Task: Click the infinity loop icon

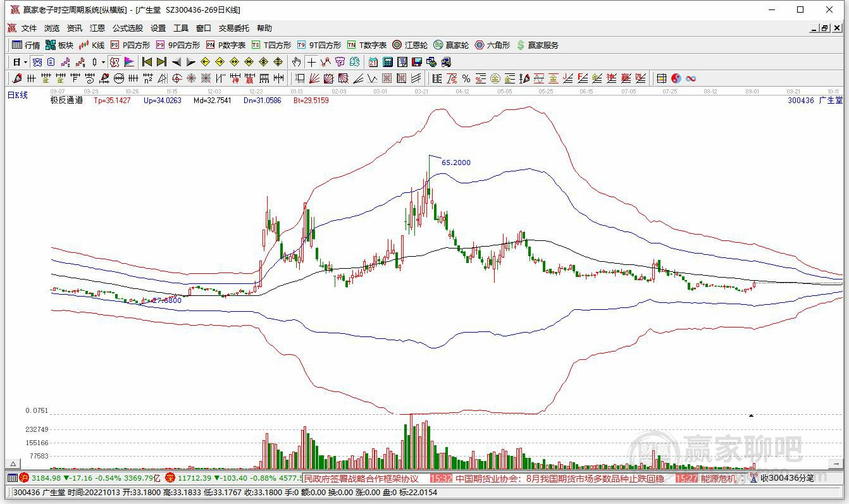Action: point(691,78)
